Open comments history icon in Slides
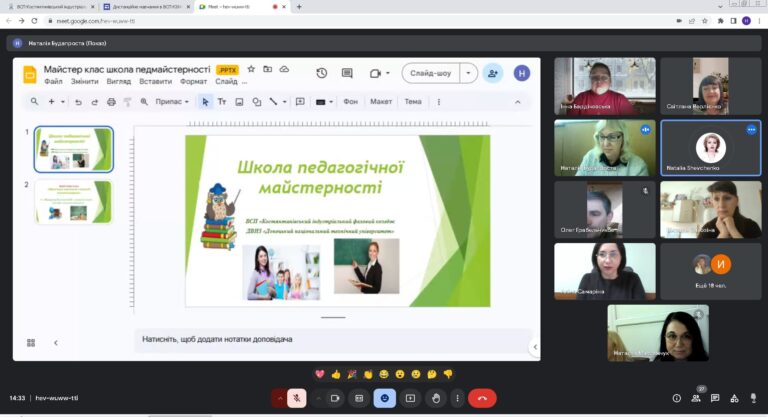 tap(347, 73)
